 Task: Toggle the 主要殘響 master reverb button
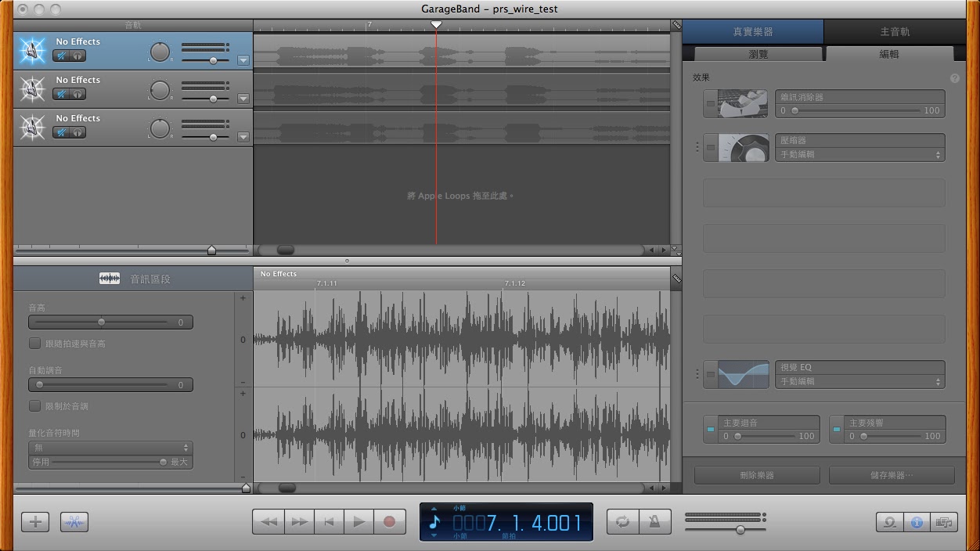[x=836, y=430]
